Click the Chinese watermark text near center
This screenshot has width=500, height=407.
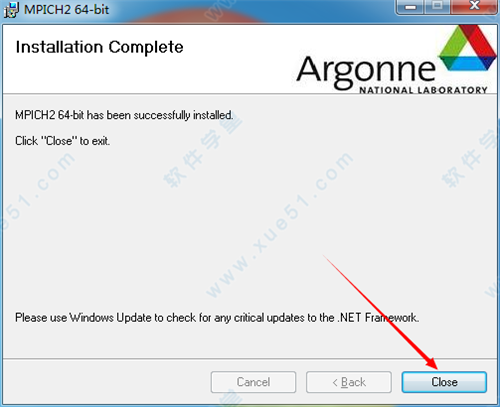(203, 150)
